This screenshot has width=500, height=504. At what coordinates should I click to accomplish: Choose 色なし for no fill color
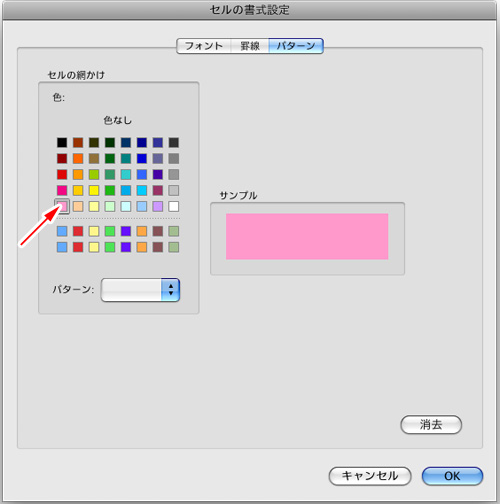tap(118, 120)
